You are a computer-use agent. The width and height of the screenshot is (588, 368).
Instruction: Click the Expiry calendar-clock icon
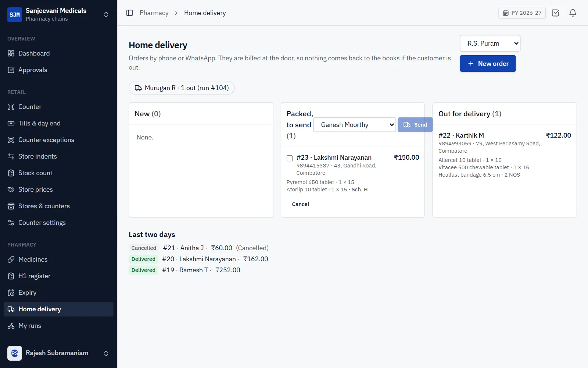click(11, 293)
